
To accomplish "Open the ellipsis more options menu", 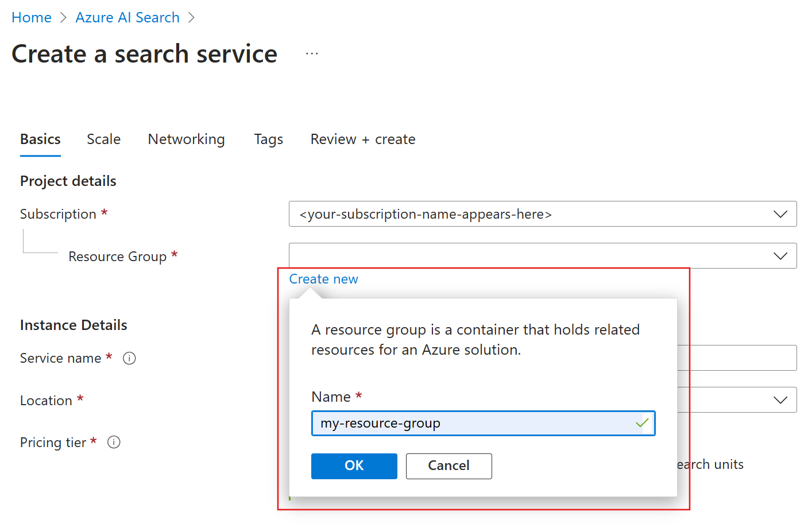I will (312, 54).
